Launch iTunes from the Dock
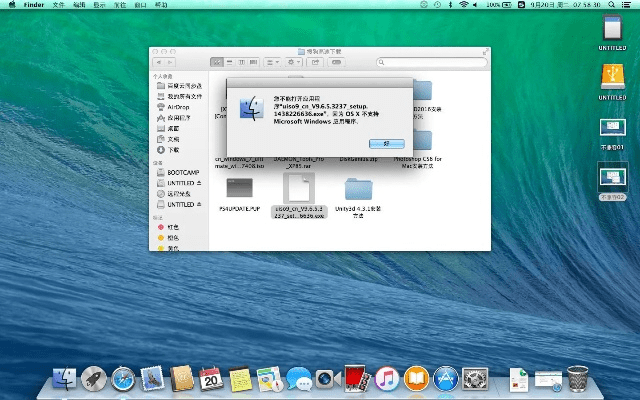 [388, 379]
